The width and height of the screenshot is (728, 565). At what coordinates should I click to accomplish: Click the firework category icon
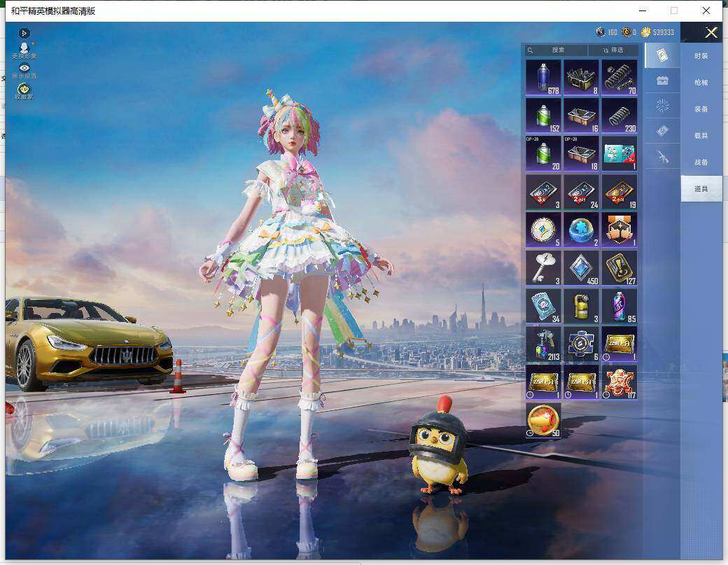click(x=662, y=106)
